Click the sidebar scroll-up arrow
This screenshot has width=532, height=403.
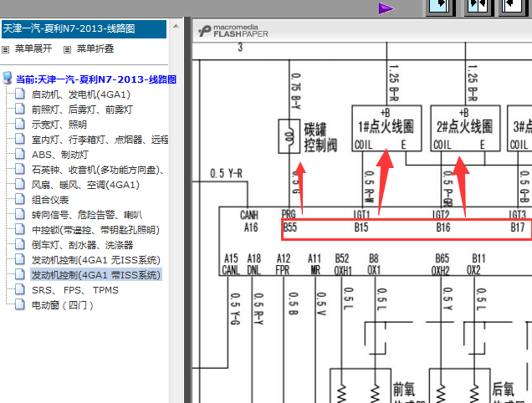176,26
